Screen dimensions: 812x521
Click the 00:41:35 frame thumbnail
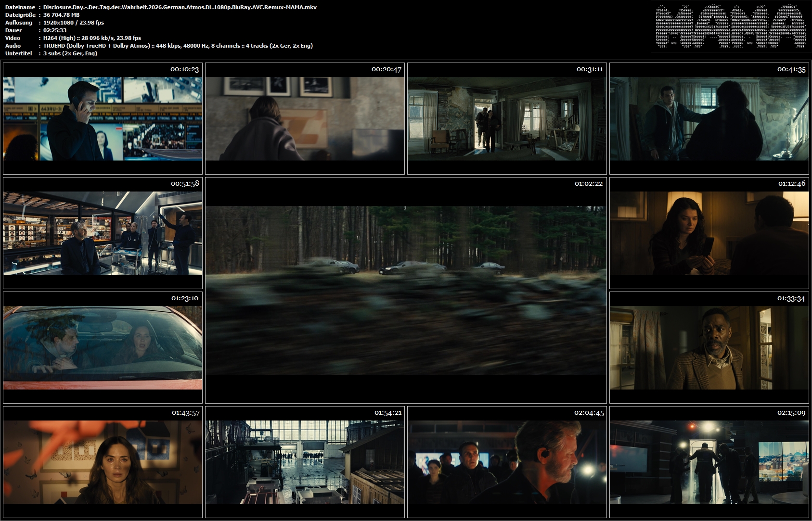(709, 118)
